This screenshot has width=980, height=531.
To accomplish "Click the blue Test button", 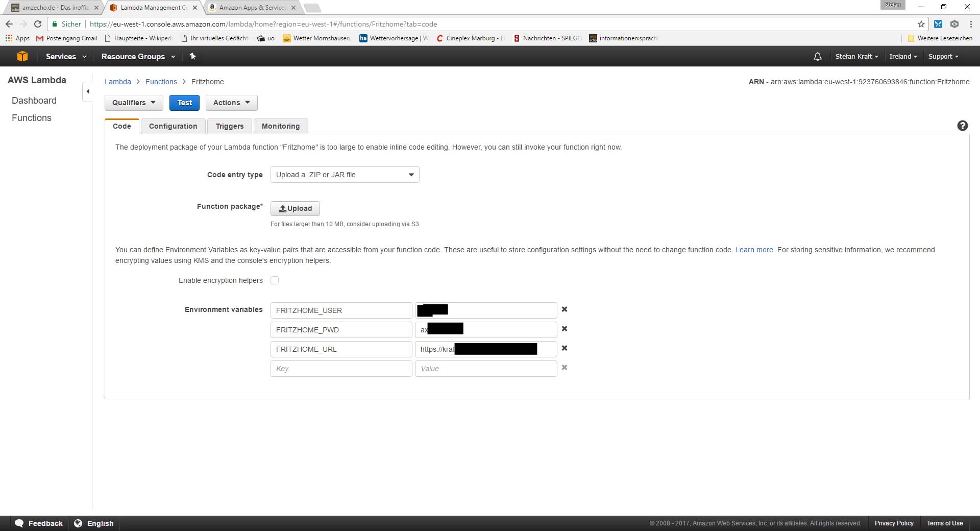I will [x=185, y=103].
